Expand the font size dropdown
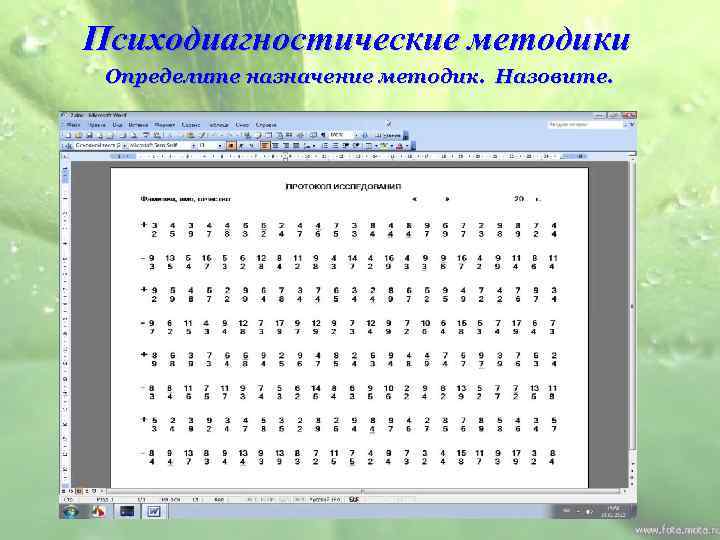Screen dimensions: 720x540 click(x=219, y=146)
